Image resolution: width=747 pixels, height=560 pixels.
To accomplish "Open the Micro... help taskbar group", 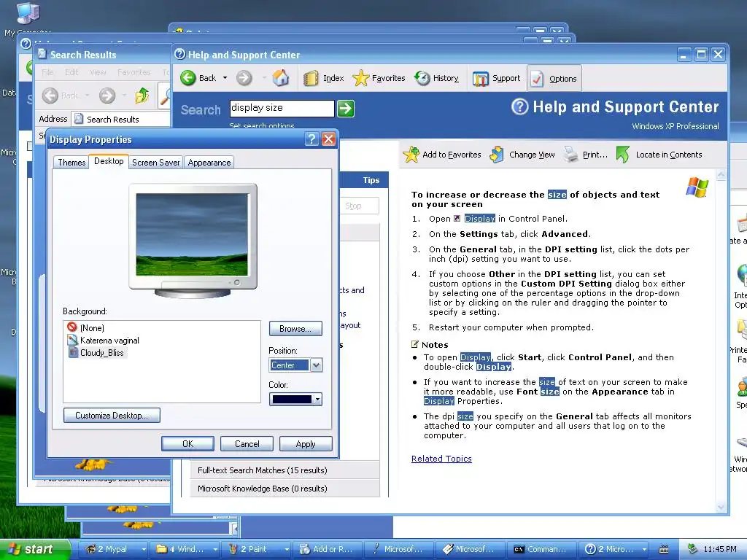I will 614,549.
